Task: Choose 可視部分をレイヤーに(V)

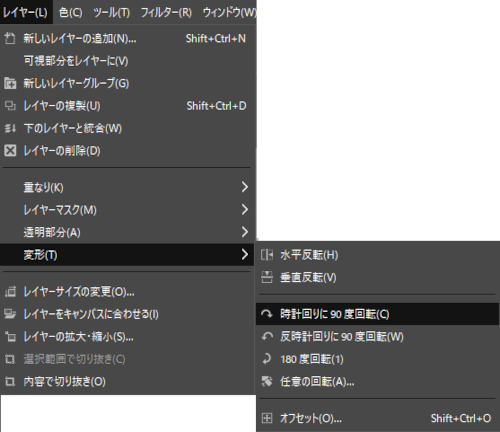Action: click(x=128, y=61)
